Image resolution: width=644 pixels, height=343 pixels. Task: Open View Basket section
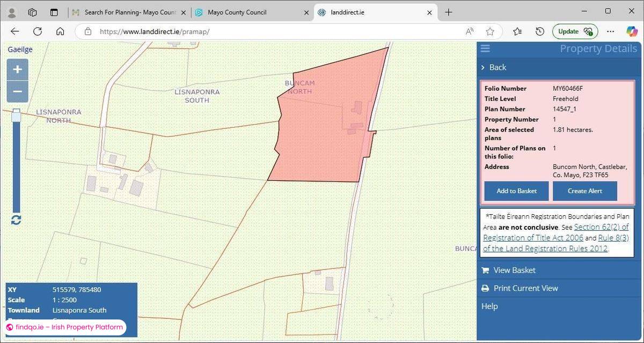coord(514,270)
